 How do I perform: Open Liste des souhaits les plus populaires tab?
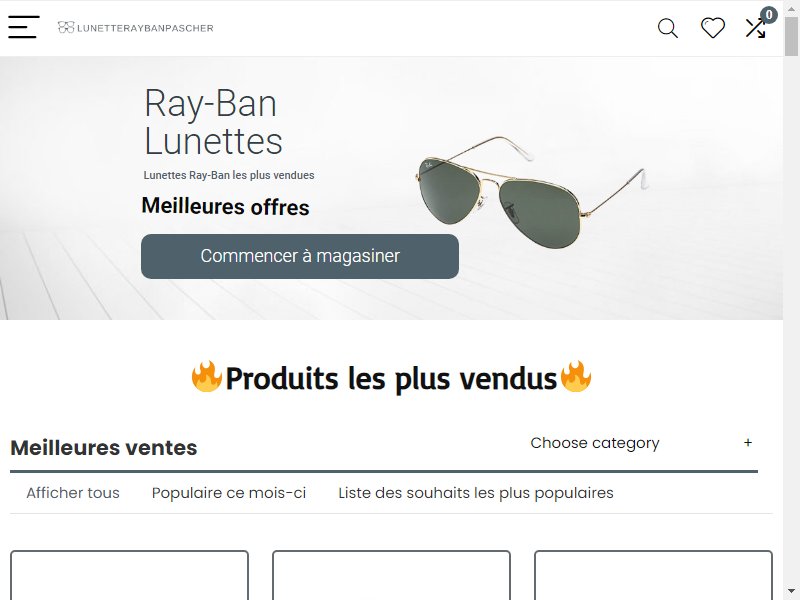tap(476, 493)
